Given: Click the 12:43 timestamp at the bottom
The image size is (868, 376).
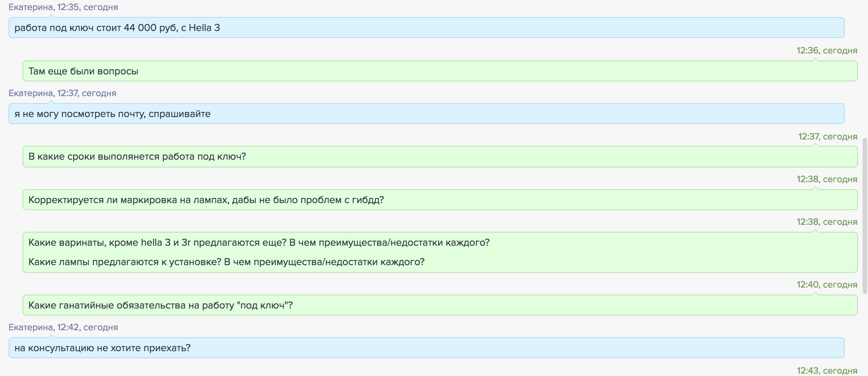Looking at the screenshot, I should (827, 371).
